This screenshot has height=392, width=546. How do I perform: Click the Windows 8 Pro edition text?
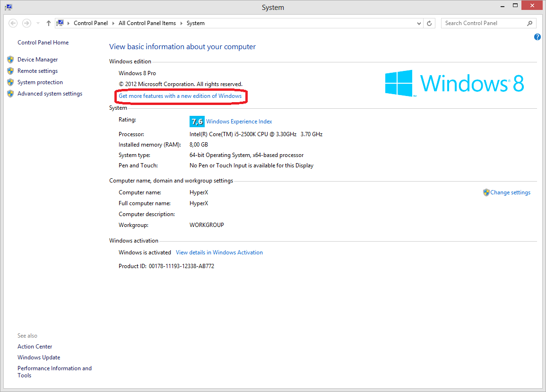(x=137, y=73)
